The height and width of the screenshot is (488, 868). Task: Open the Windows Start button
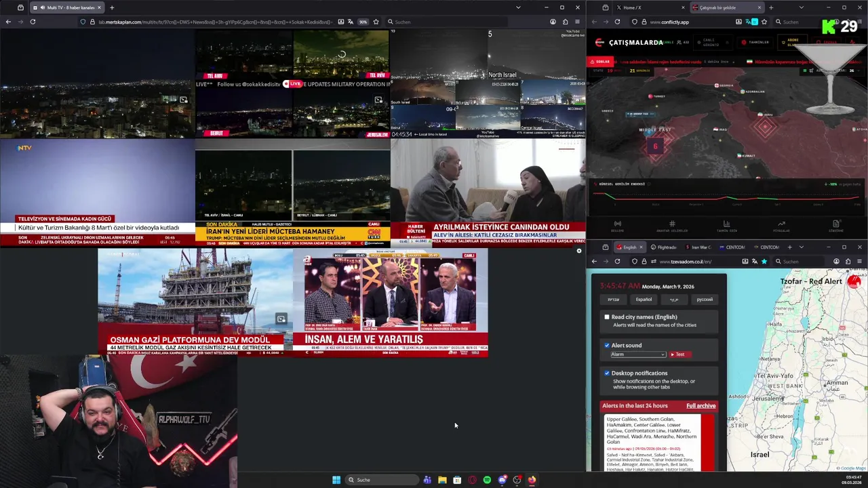(336, 480)
